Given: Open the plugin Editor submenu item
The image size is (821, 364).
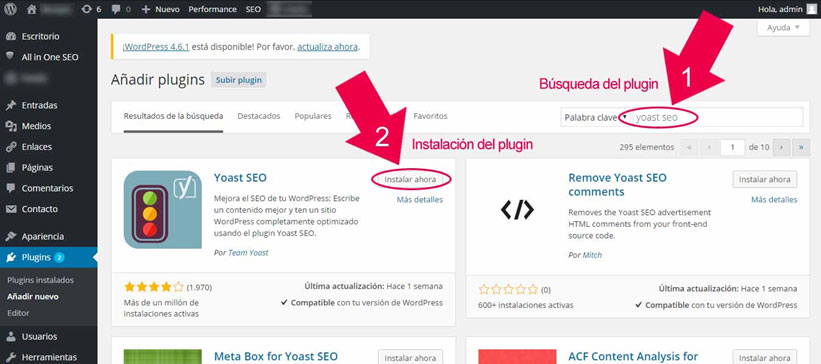Looking at the screenshot, I should click(x=18, y=313).
